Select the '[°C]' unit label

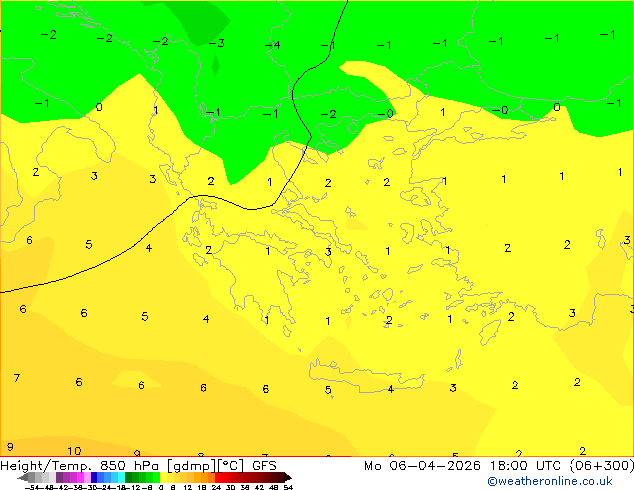pos(231,466)
